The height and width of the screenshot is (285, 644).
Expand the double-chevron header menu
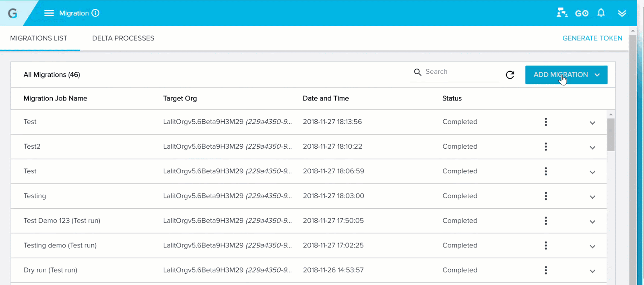622,13
